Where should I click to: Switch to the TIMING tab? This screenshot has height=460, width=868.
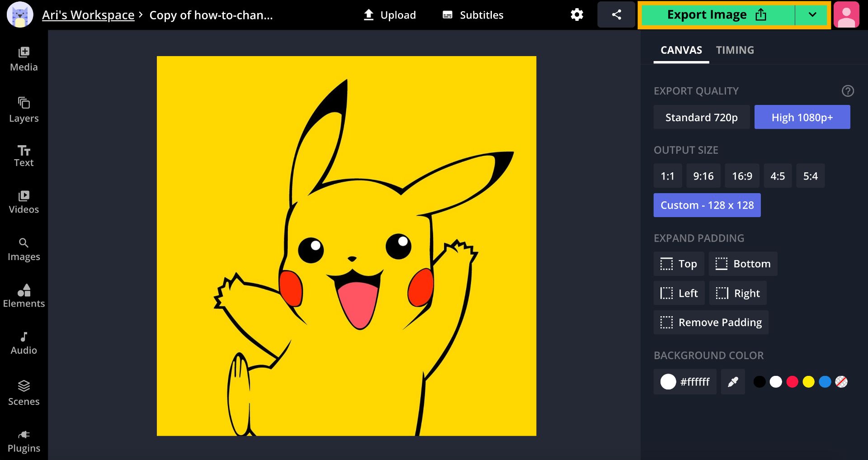coord(735,50)
